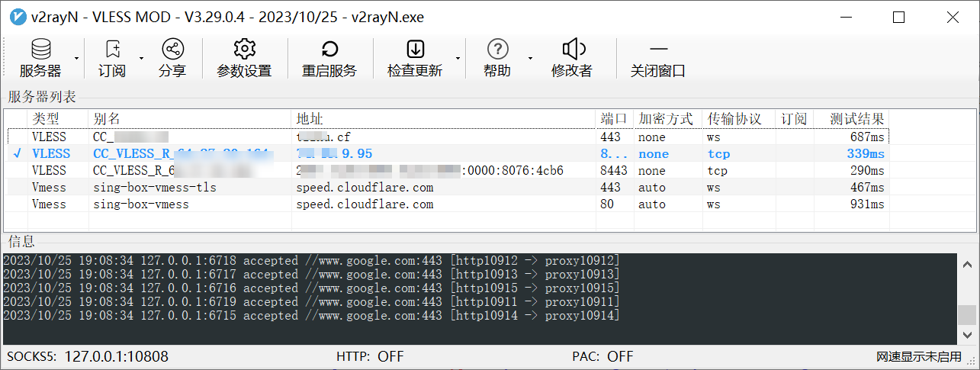Expand the dropdown arrow next to 帮助
Image resolution: width=980 pixels, height=370 pixels.
click(x=529, y=58)
